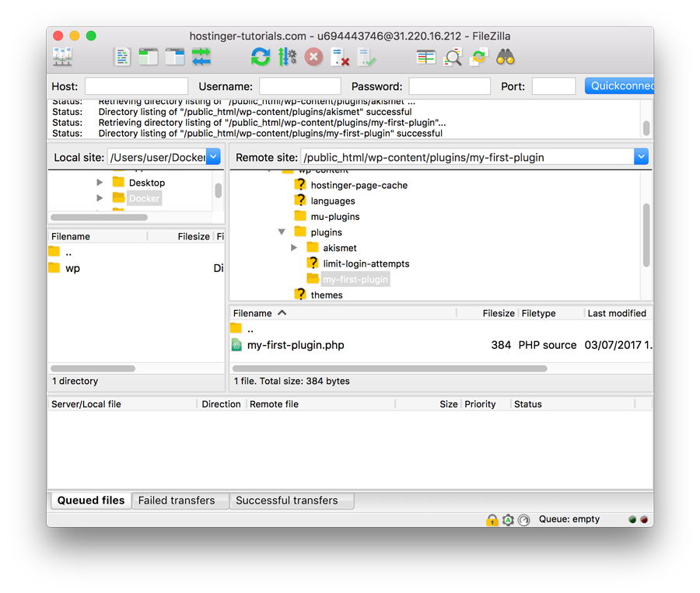Click the Port input field
The height and width of the screenshot is (593, 700).
tap(554, 86)
